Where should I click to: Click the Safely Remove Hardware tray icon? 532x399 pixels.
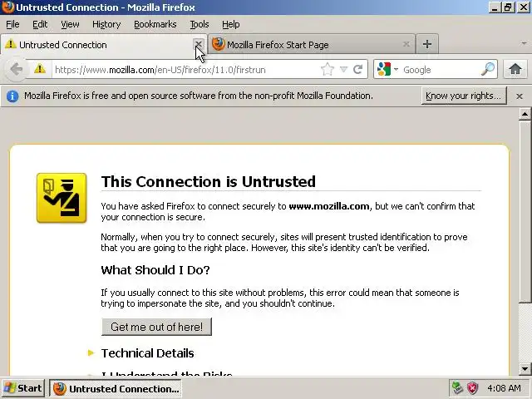pyautogui.click(x=457, y=388)
